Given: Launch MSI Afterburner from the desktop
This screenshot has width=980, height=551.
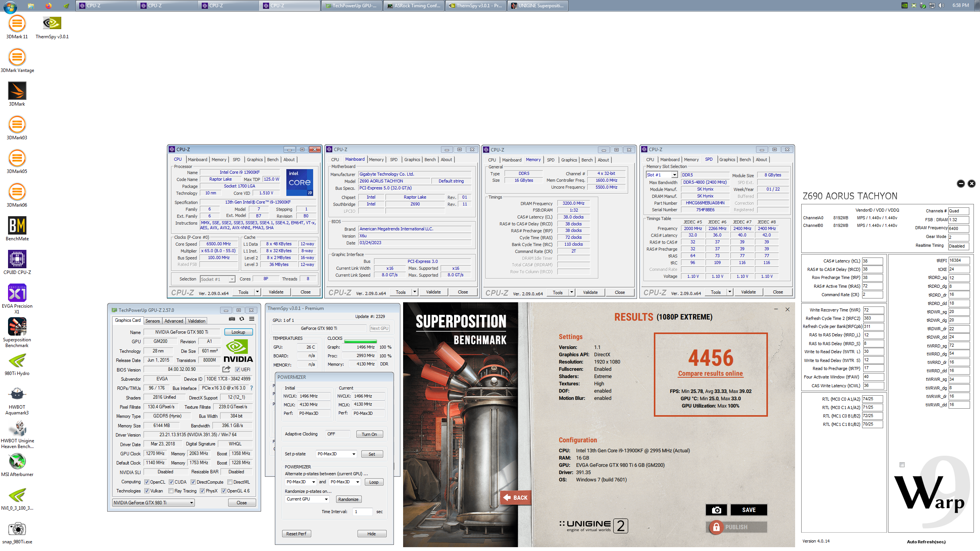Looking at the screenshot, I should pos(17,465).
